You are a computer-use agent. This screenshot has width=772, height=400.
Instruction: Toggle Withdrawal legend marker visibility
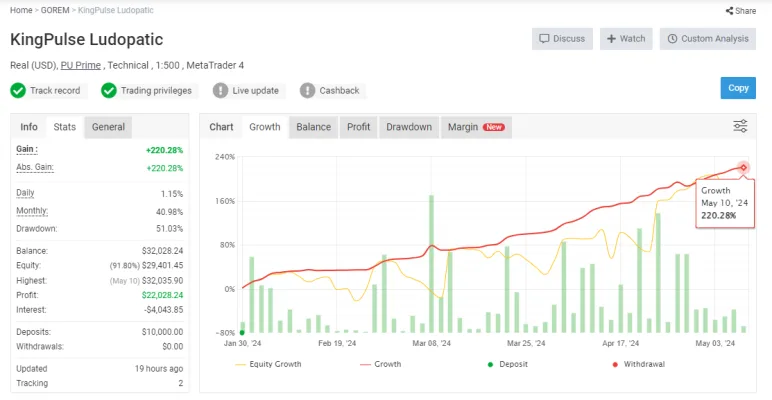pos(639,364)
